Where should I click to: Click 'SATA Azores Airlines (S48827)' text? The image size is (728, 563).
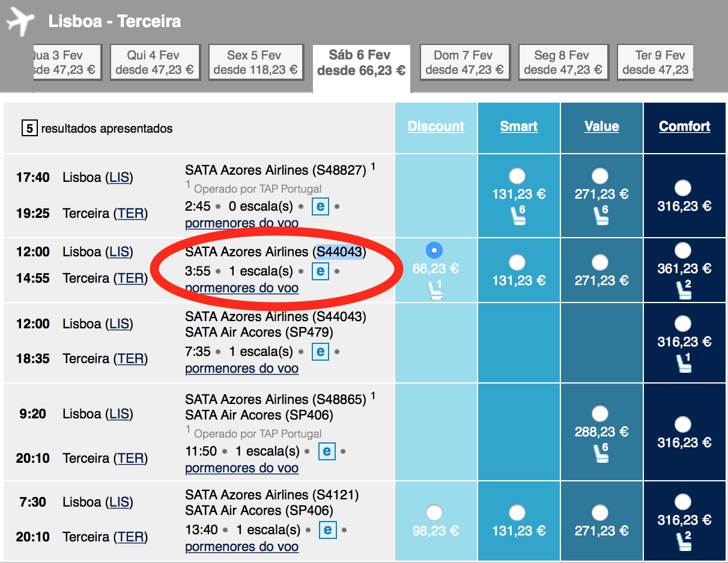(276, 170)
